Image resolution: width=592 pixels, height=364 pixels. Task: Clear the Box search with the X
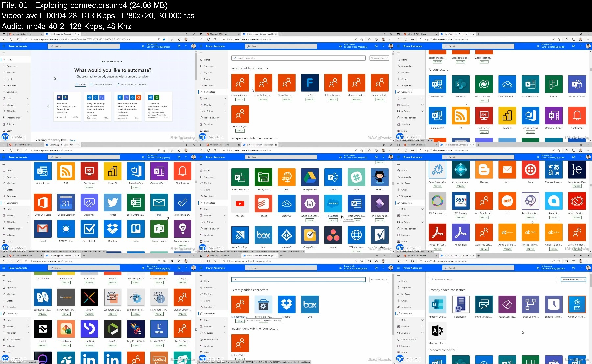point(363,279)
